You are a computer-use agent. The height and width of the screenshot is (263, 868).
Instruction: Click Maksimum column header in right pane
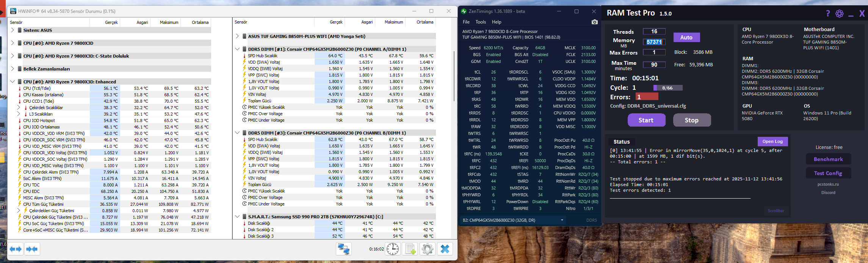394,22
